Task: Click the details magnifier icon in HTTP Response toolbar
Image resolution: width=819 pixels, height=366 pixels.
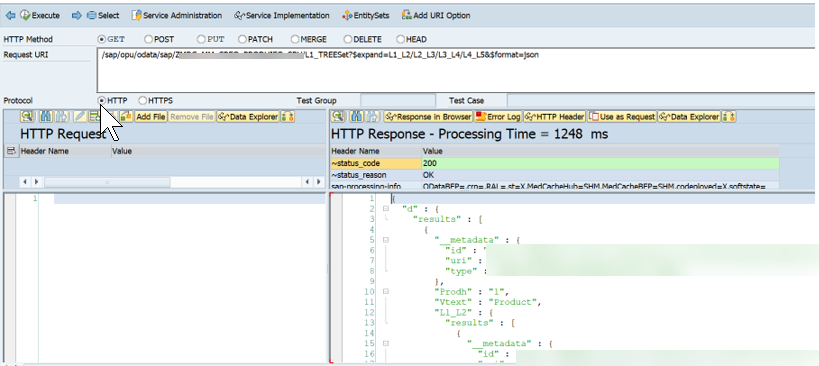Action: (338, 117)
